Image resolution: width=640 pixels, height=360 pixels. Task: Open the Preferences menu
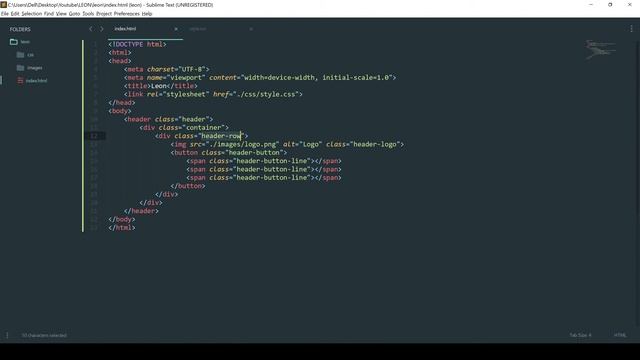point(127,13)
